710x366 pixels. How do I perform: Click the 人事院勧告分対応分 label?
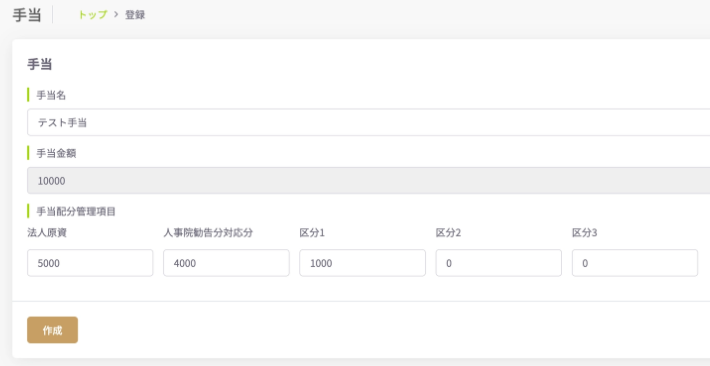208,233
